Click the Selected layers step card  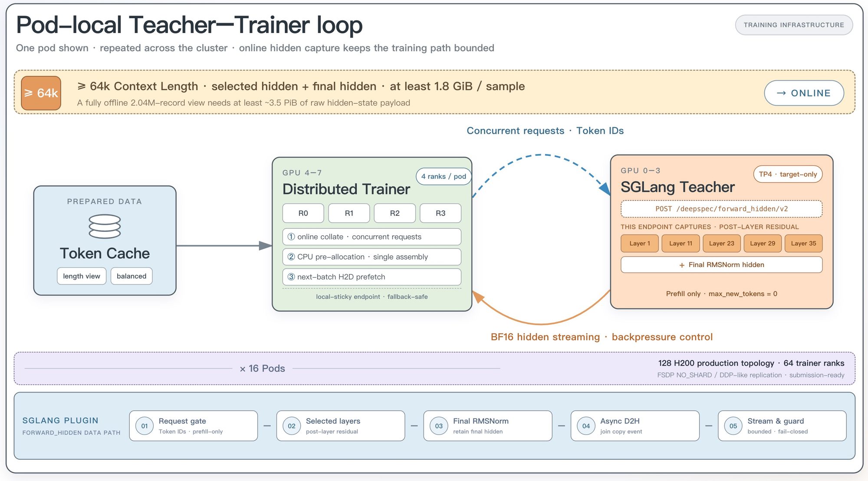(x=341, y=426)
